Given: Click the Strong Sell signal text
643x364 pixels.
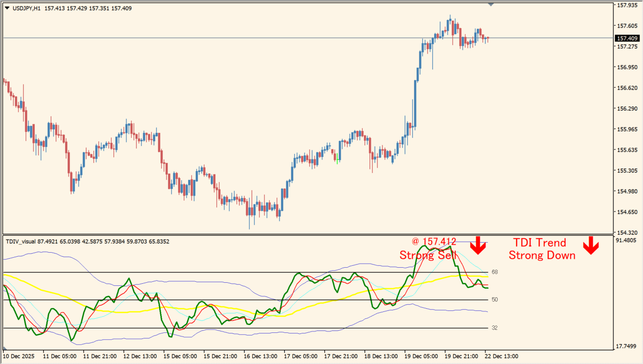Looking at the screenshot, I should click(x=428, y=255).
